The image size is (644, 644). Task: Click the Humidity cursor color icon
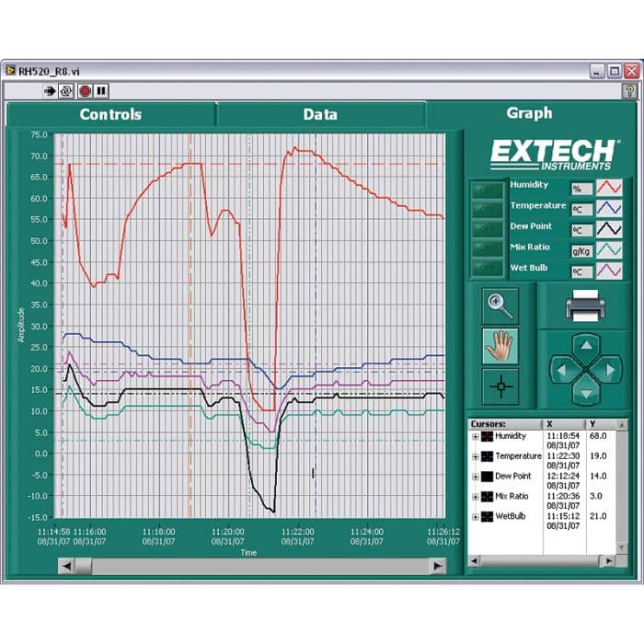tap(487, 436)
